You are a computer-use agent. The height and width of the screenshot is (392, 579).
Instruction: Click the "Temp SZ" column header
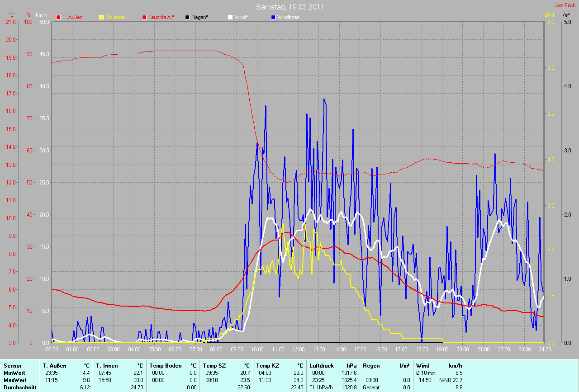click(214, 365)
